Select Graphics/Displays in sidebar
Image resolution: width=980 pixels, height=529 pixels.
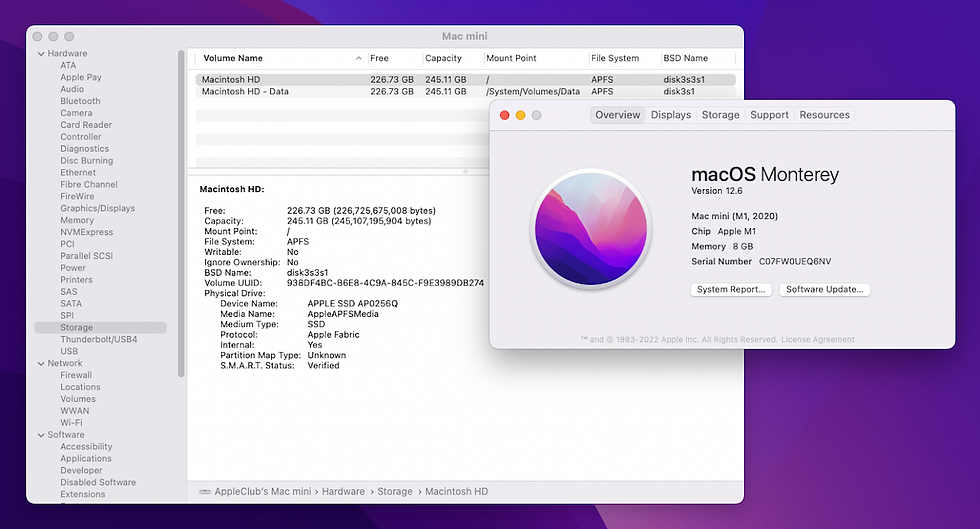[x=98, y=208]
